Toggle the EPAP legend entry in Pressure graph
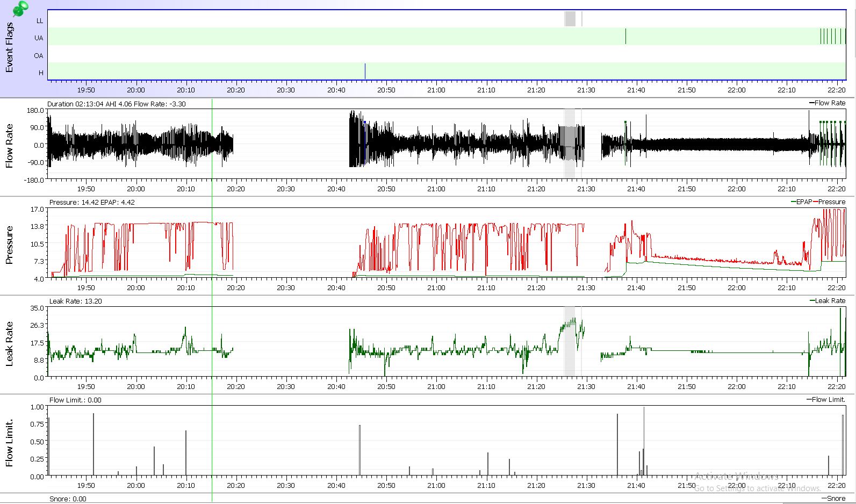Screen dimensions: 856x504 click(802, 201)
